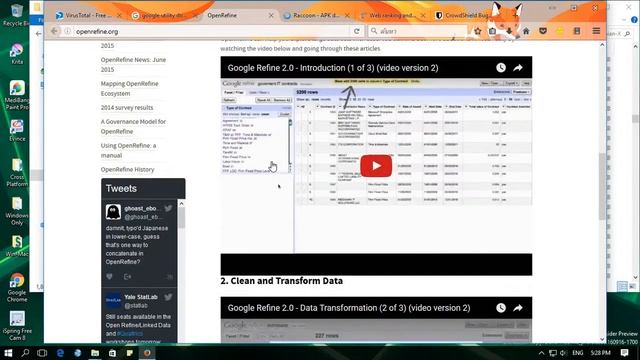Screen dimensions: 640x360
Task: Click Twitter bird icon on ghoast_ebo tweet
Action: pyautogui.click(x=168, y=209)
